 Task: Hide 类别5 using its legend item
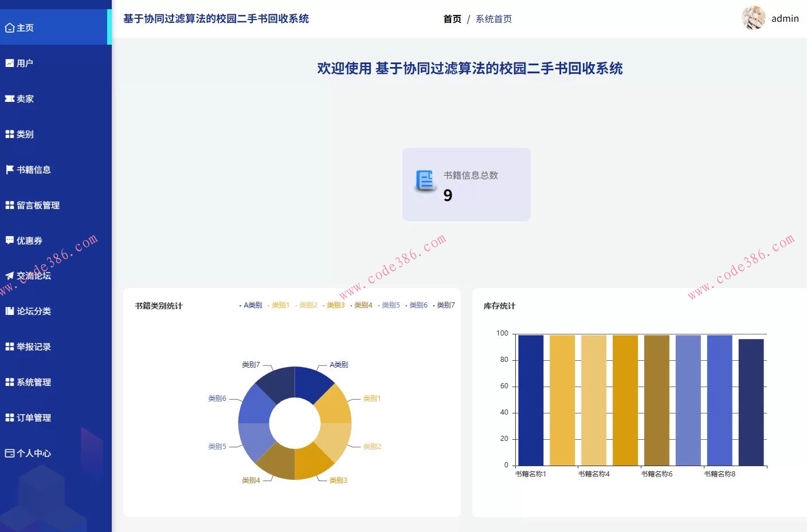tap(389, 305)
